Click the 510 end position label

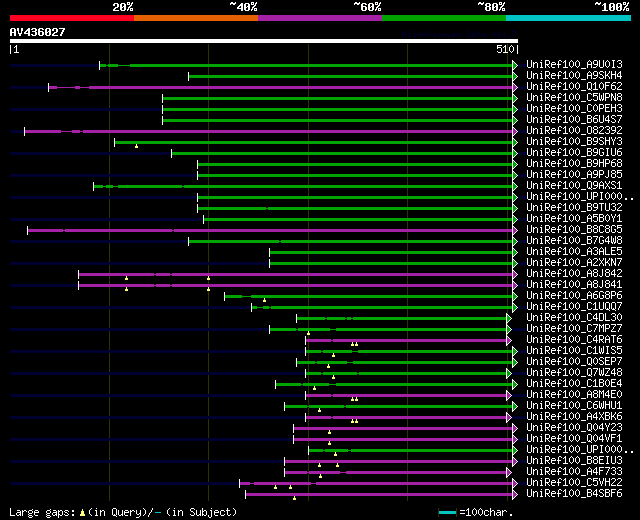[505, 49]
